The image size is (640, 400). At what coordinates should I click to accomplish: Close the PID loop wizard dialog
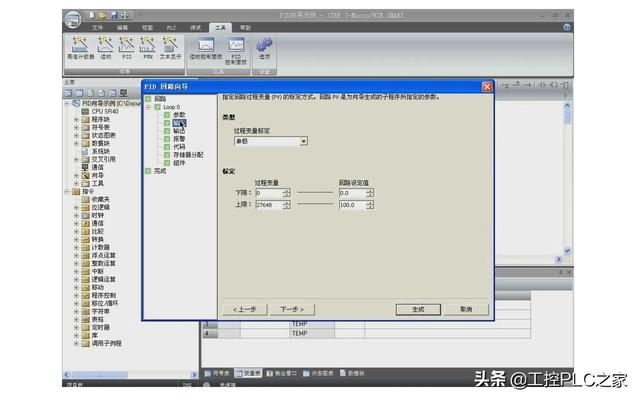[487, 87]
